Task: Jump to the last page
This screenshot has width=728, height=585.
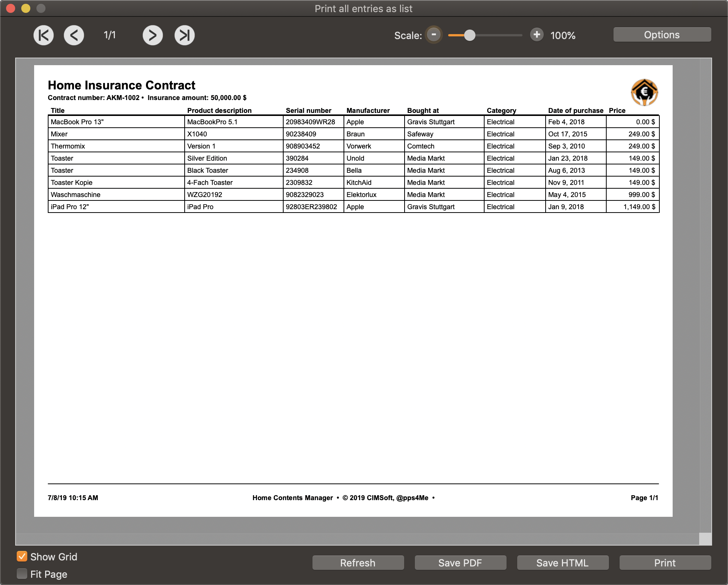Action: [185, 35]
